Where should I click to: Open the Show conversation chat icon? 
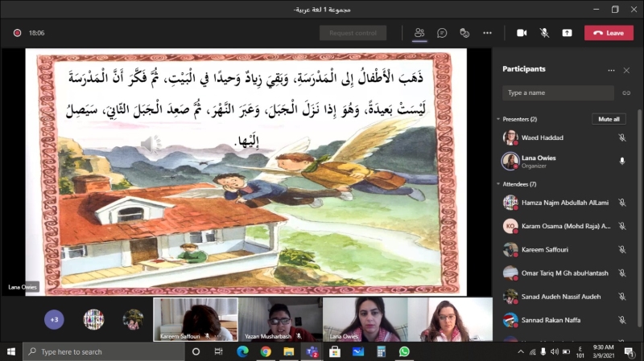pyautogui.click(x=442, y=33)
